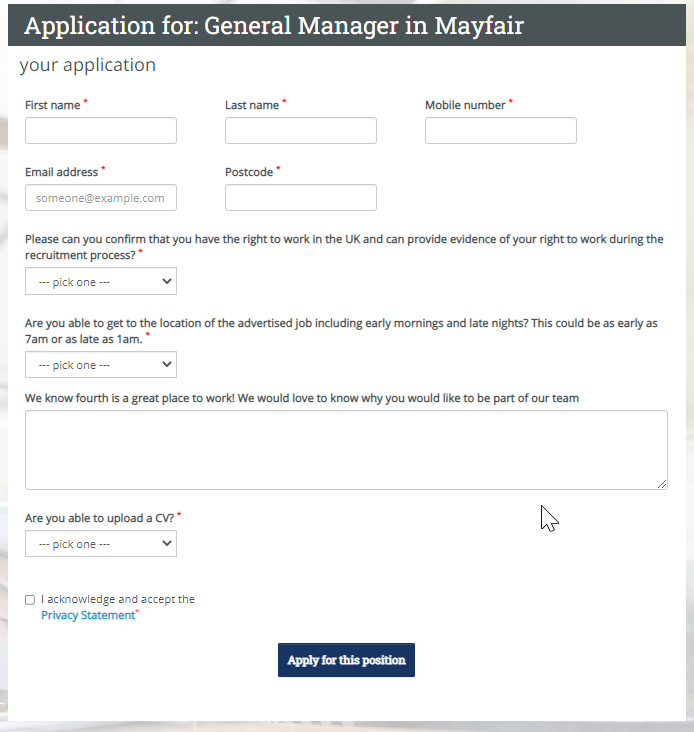Screen dimensions: 694x732
Task: Click the chevron arrow on right-to-work select
Action: click(x=167, y=281)
